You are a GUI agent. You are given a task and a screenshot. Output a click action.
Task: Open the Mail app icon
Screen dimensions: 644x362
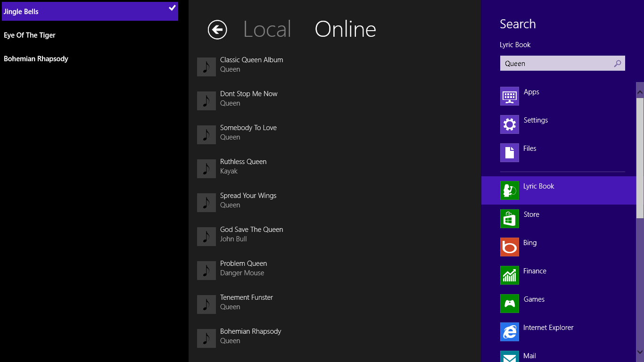(x=509, y=356)
